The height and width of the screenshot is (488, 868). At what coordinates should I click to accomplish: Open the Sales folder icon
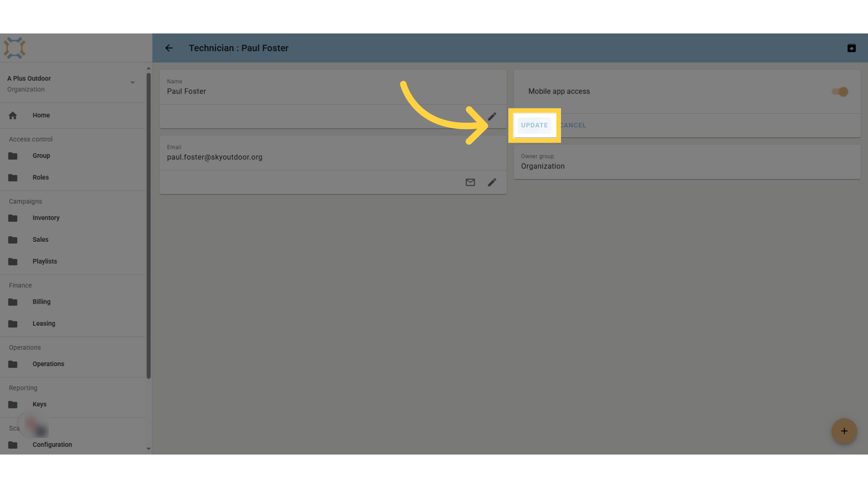coord(13,239)
